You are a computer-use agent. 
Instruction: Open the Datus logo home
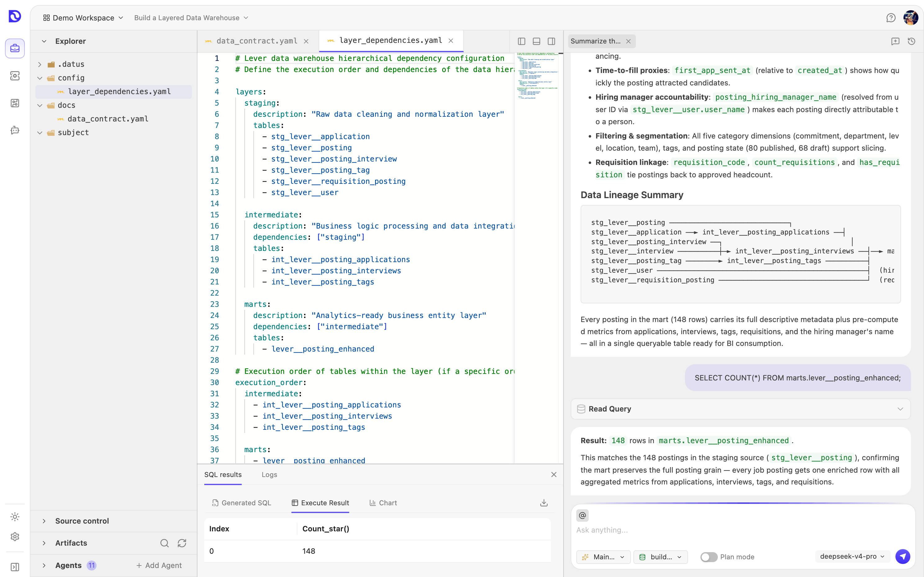(15, 16)
